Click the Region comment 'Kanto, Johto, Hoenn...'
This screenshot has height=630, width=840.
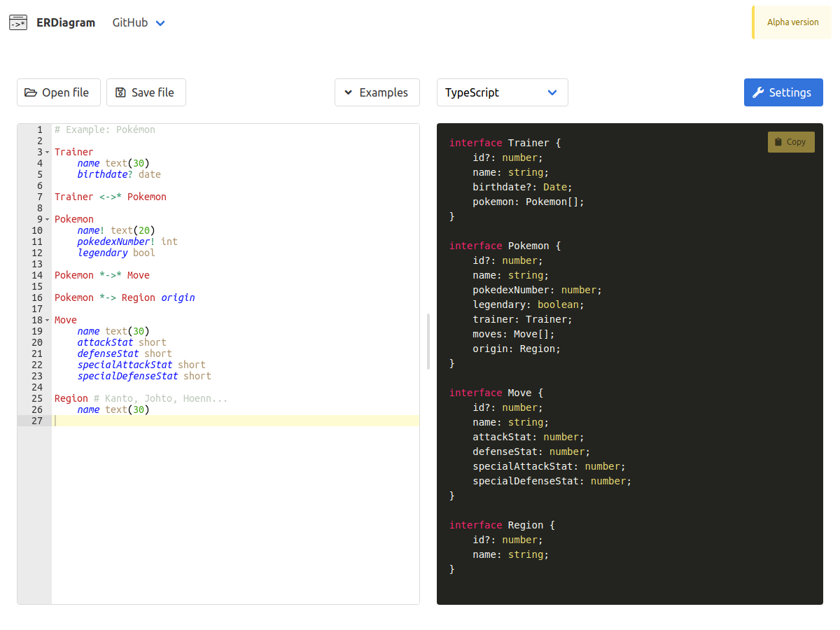point(161,398)
